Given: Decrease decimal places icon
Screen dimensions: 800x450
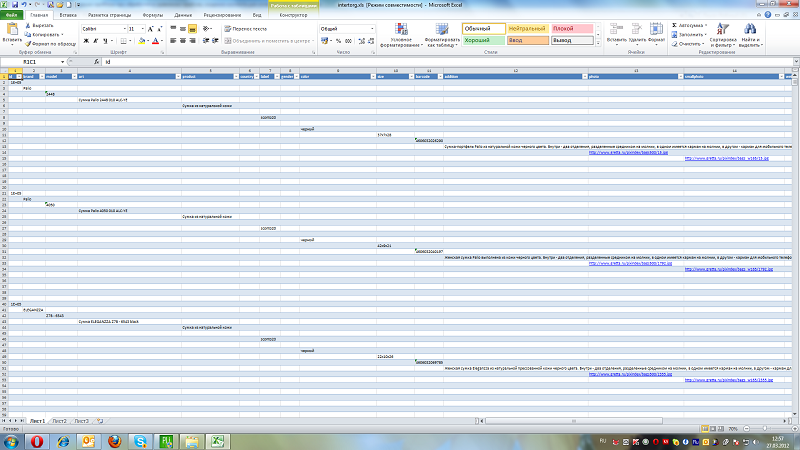Looking at the screenshot, I should (371, 41).
